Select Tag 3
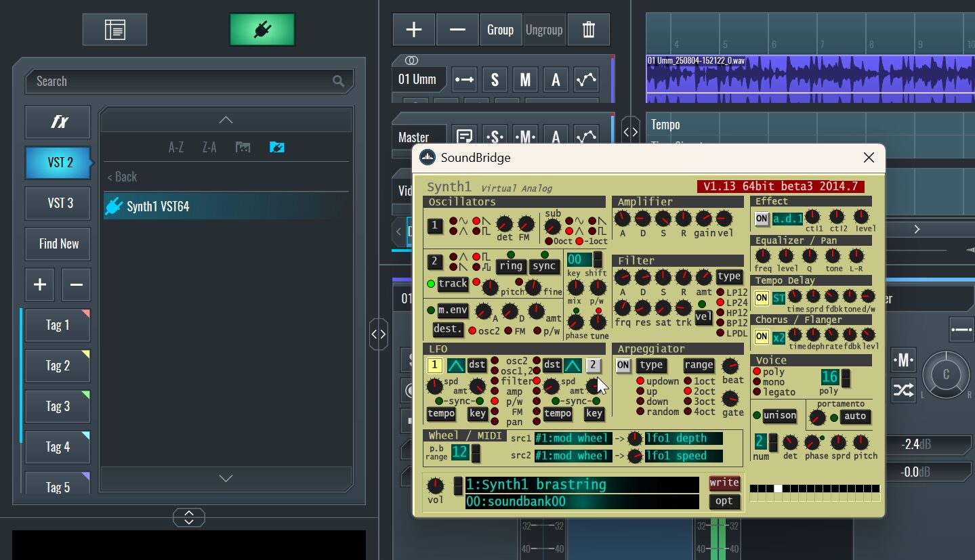975x560 pixels. coord(58,406)
